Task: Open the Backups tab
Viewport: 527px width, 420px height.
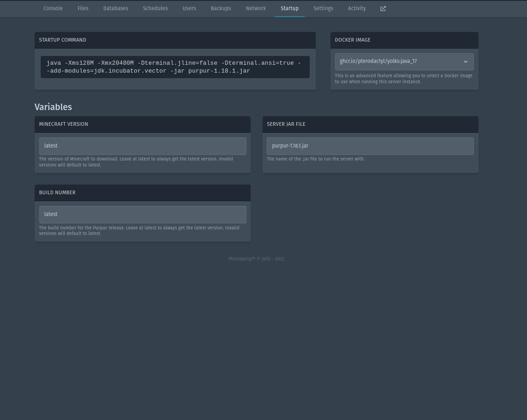Action: pos(221,9)
